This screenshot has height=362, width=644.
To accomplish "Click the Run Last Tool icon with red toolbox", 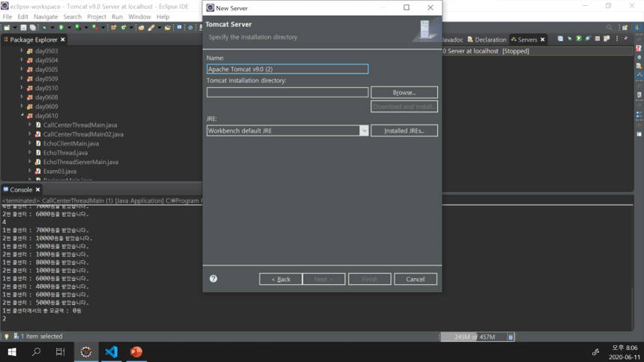I will (x=95, y=28).
